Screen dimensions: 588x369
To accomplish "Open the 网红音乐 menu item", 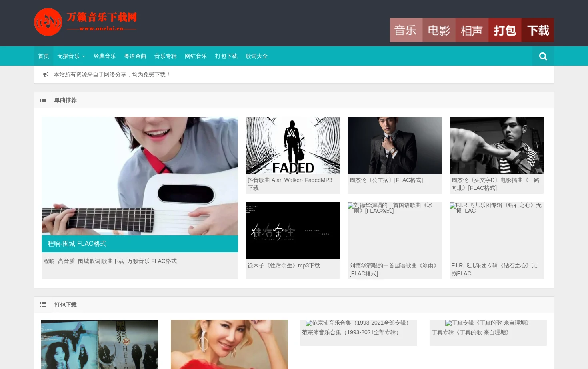I will coord(196,56).
